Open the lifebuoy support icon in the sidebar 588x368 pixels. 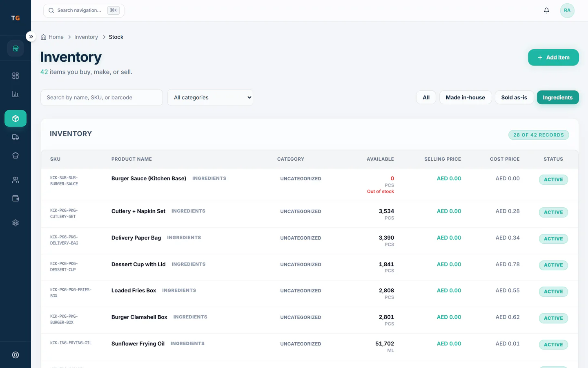tap(16, 355)
